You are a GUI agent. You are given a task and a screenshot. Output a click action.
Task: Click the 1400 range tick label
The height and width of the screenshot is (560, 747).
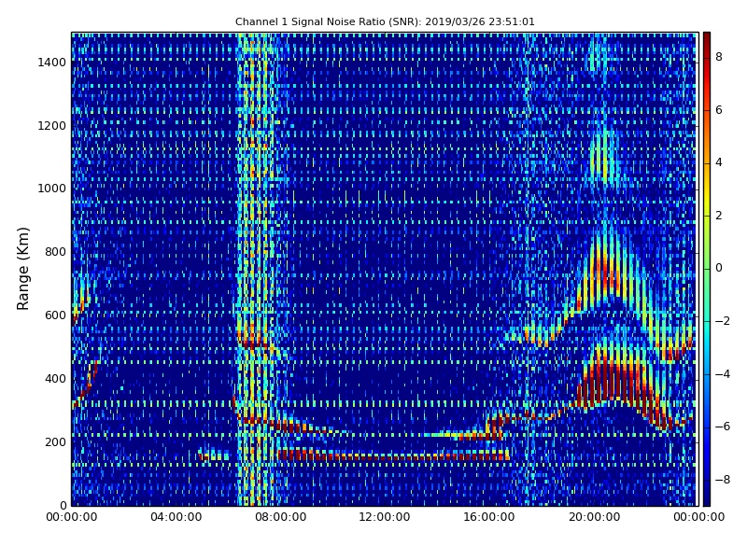[52, 63]
